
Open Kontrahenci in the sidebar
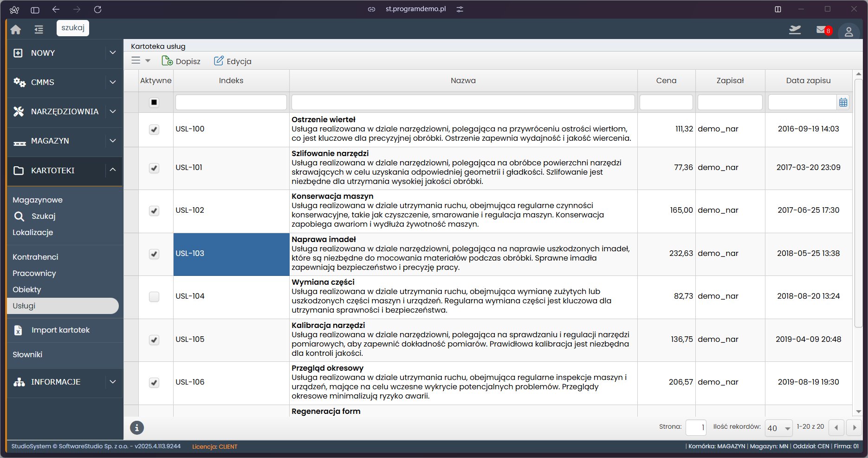(35, 257)
